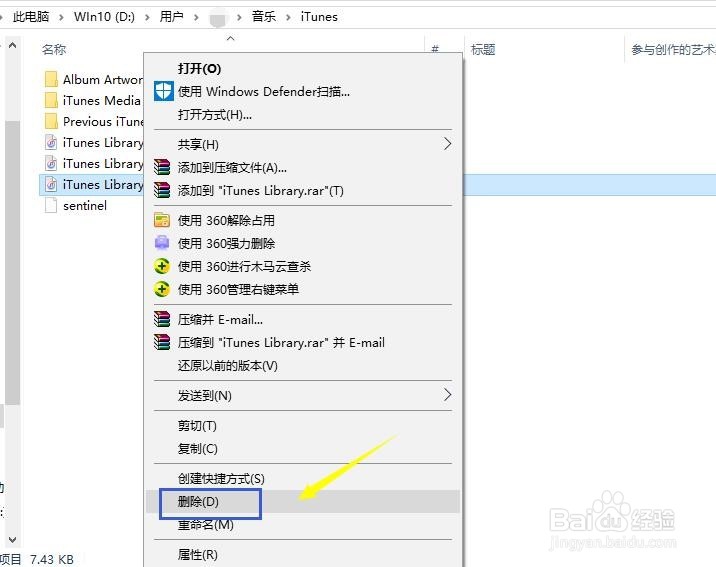The width and height of the screenshot is (716, 567).
Task: Select the Previous iTunes folder name
Action: tap(103, 121)
